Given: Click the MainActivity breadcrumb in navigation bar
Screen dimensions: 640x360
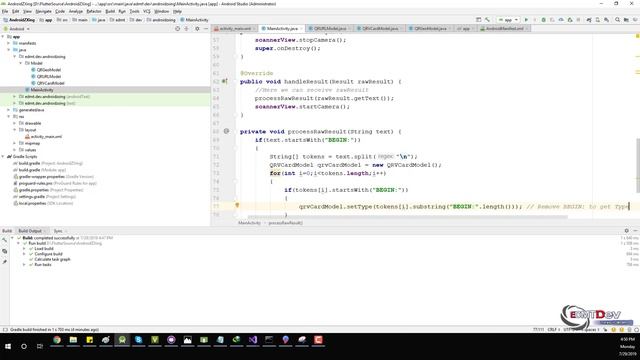Looking at the screenshot, I should [x=194, y=20].
